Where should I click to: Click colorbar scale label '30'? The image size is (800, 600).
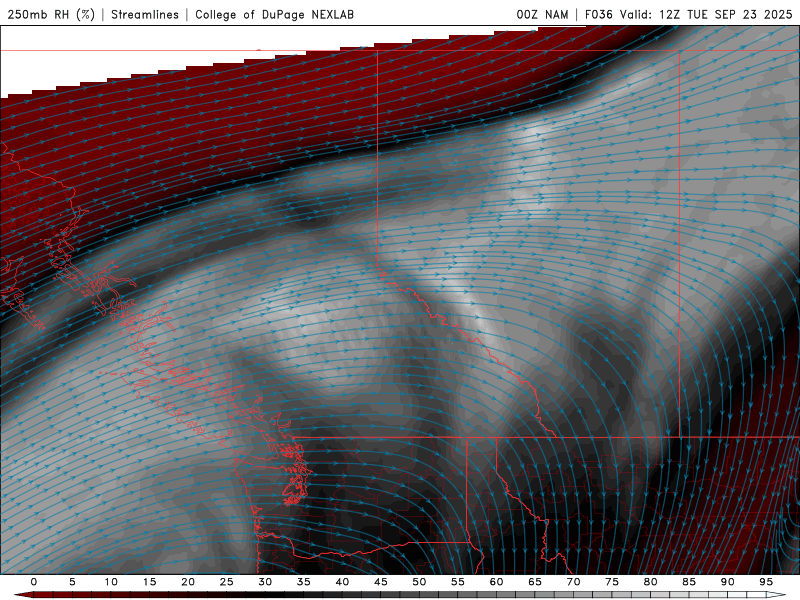pos(265,582)
